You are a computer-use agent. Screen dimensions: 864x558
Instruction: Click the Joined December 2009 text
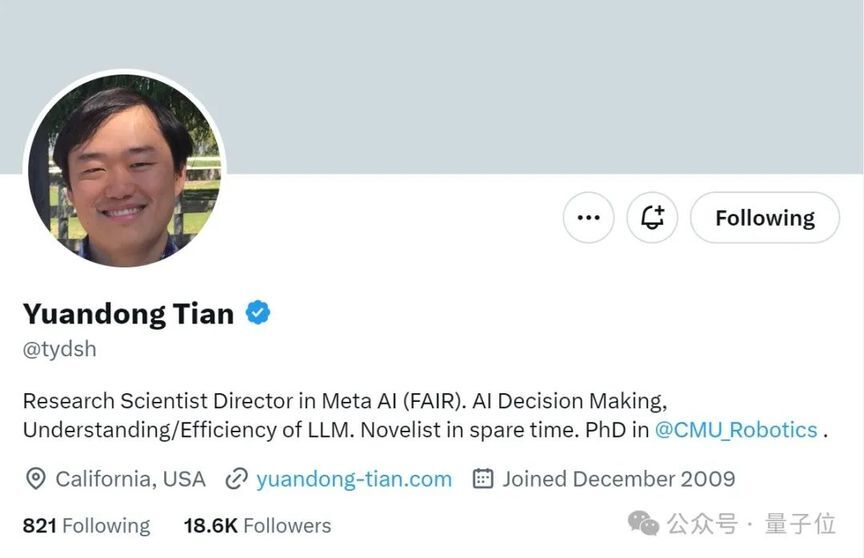618,479
